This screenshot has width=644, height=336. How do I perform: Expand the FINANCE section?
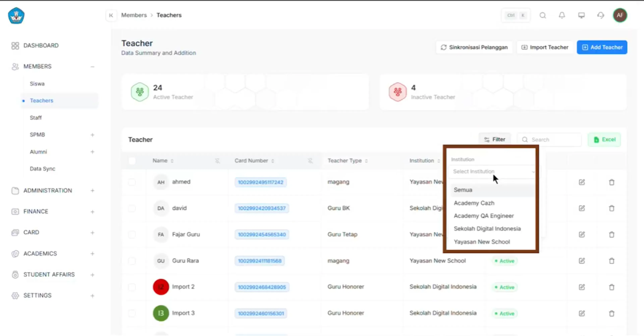point(92,212)
